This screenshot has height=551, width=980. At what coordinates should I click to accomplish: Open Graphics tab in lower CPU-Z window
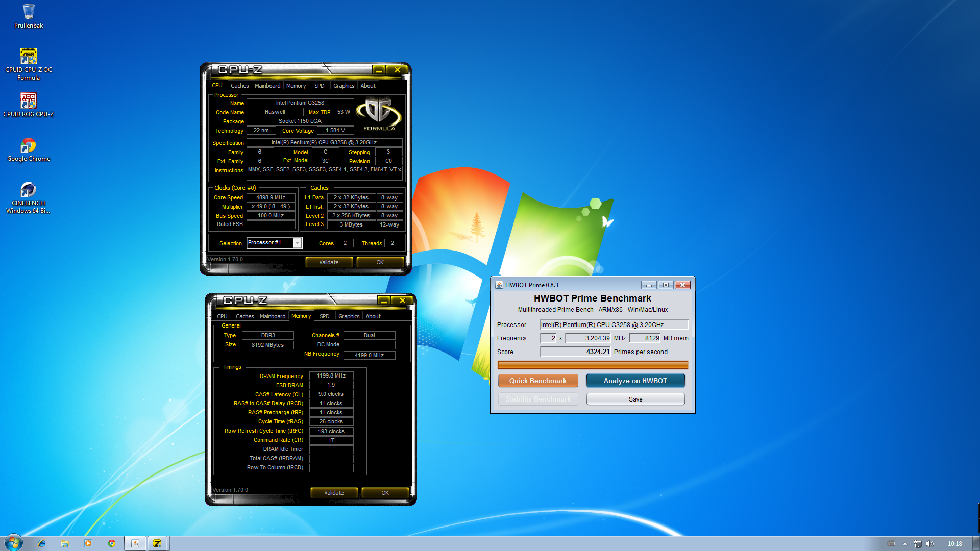(349, 316)
